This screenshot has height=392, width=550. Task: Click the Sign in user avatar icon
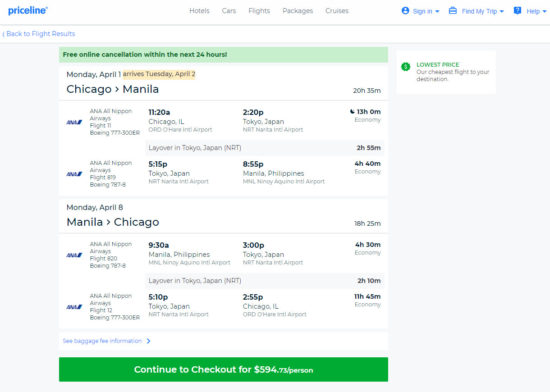405,11
